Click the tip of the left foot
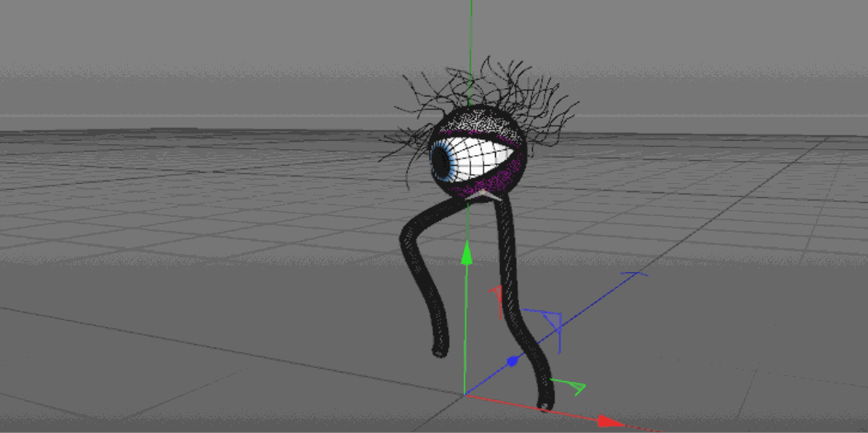 (x=438, y=352)
